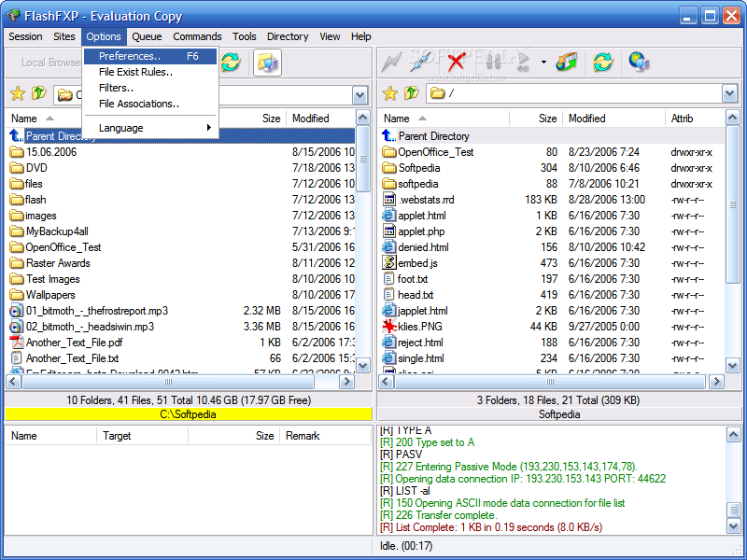The image size is (747, 560).
Task: Click the Quick Connect plug icon
Action: (421, 63)
